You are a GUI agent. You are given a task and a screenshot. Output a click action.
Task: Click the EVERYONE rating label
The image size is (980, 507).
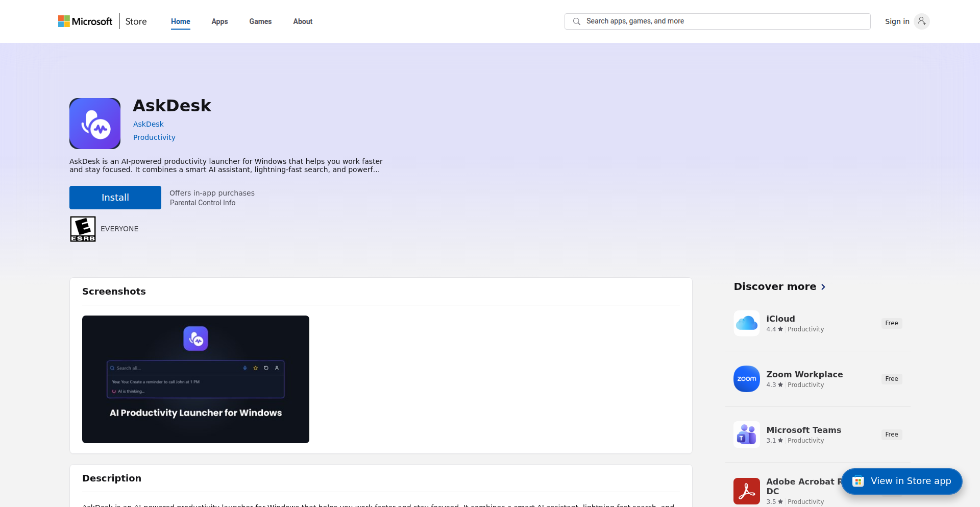119,229
